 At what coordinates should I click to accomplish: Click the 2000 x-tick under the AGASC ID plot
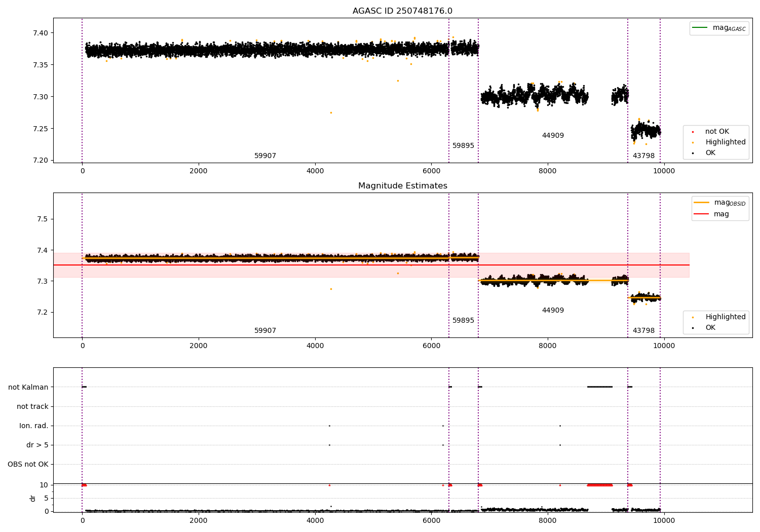(199, 171)
